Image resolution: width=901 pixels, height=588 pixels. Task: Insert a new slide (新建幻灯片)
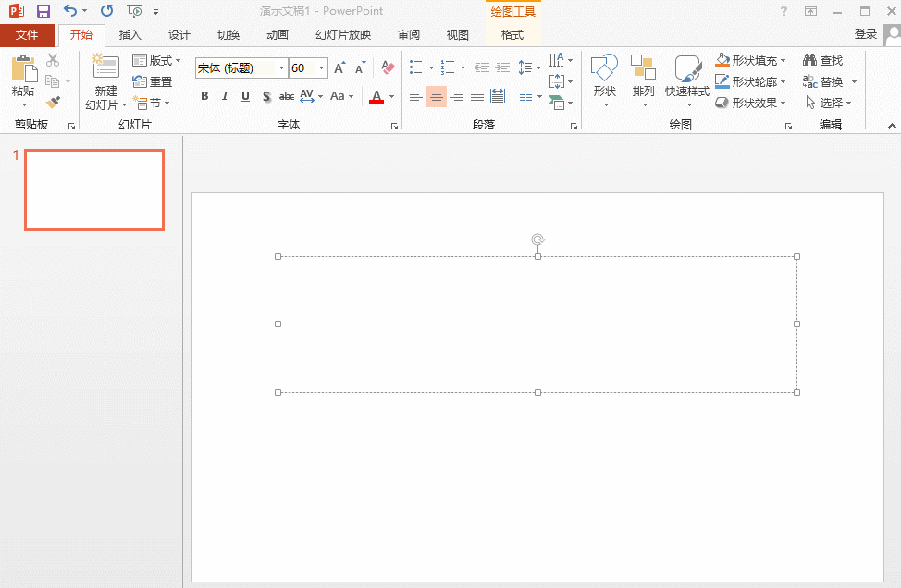pyautogui.click(x=106, y=81)
